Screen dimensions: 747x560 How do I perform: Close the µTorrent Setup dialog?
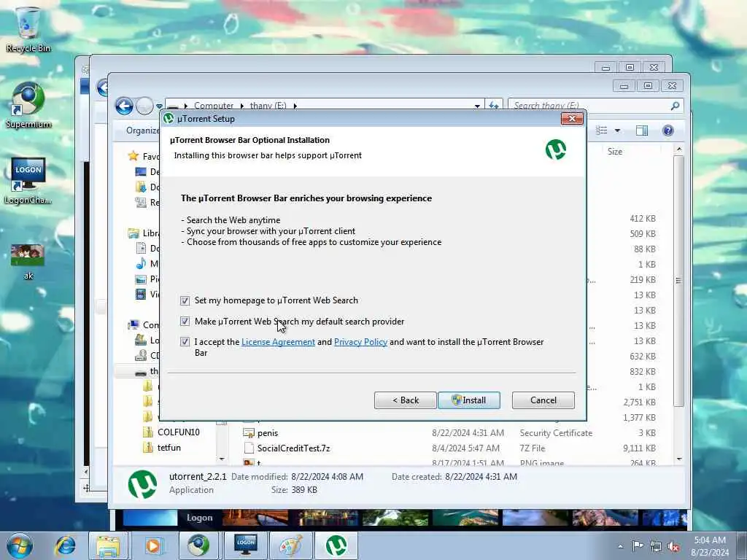(572, 119)
